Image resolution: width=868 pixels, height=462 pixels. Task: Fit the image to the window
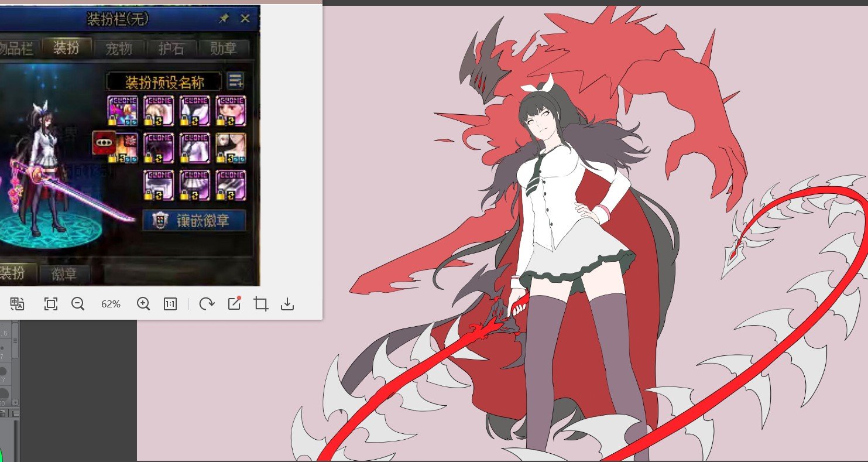[x=51, y=304]
